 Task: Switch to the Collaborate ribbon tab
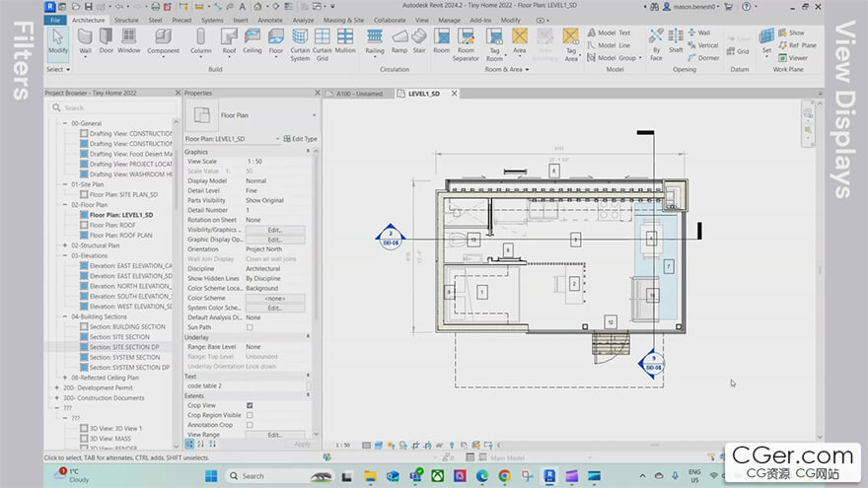tap(390, 20)
